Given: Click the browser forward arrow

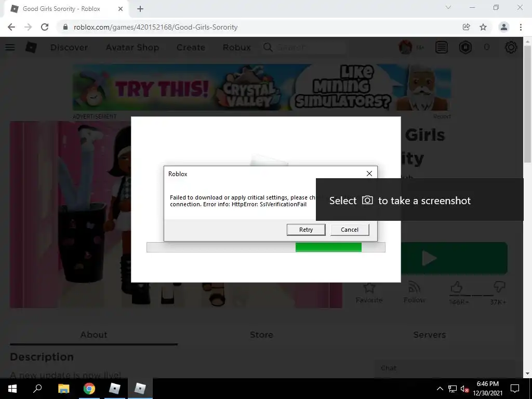Looking at the screenshot, I should [28, 27].
